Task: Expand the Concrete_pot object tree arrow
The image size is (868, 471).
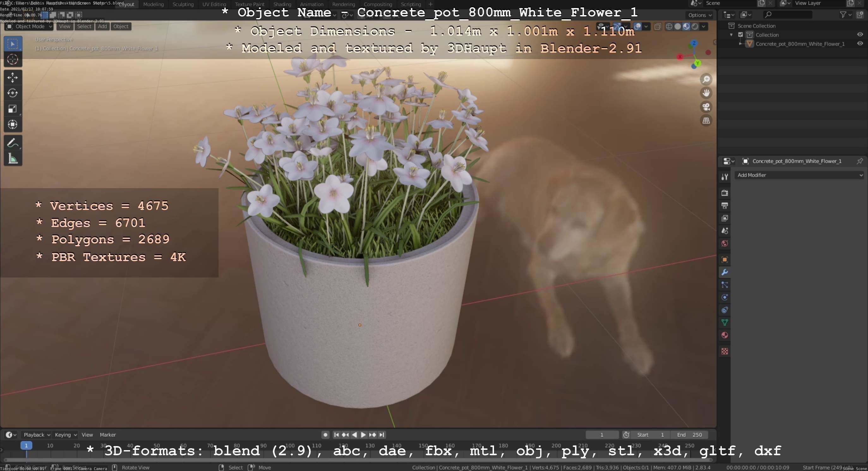Action: [x=740, y=44]
